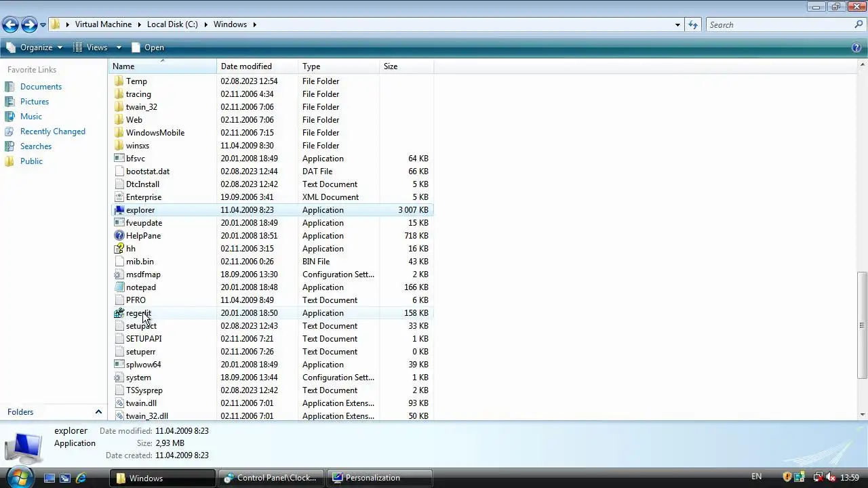Click the muted volume tray icon

click(x=831, y=477)
